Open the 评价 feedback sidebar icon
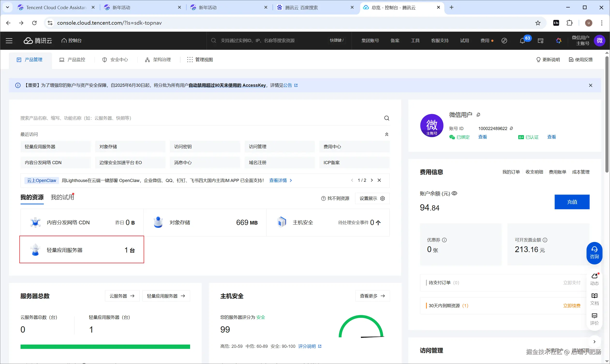 coord(594,319)
